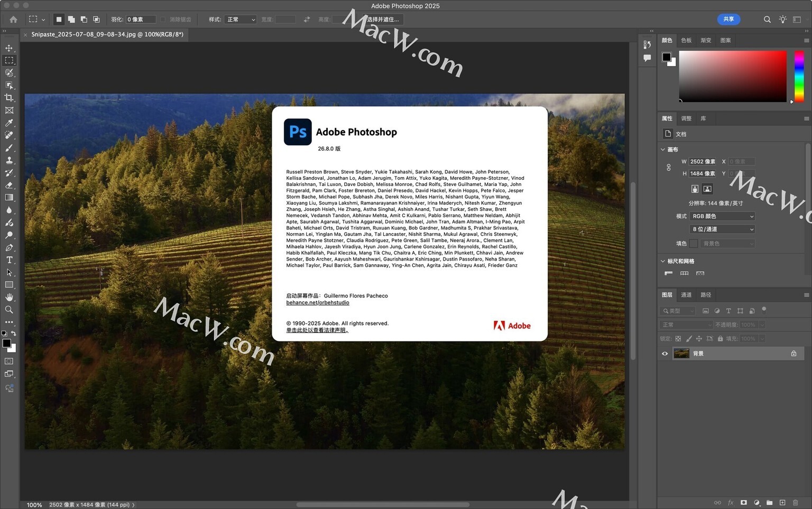Swap foreground and background colors arrow
812x509 pixels.
(x=14, y=334)
